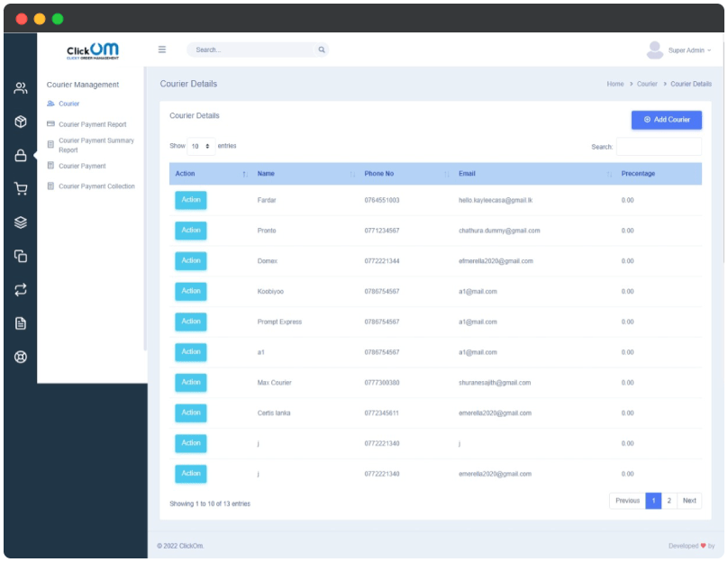Click phone number 0777300380
Screen dimensions: 728x562
coord(382,383)
